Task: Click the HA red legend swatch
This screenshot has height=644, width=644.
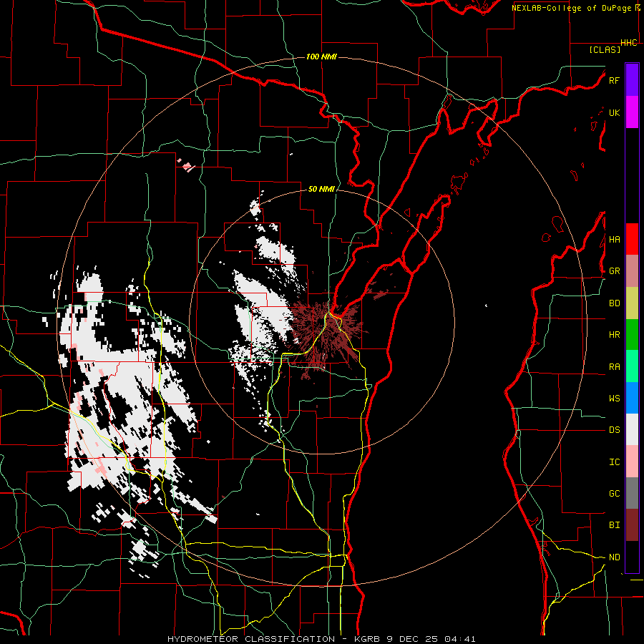Action: tap(632, 239)
